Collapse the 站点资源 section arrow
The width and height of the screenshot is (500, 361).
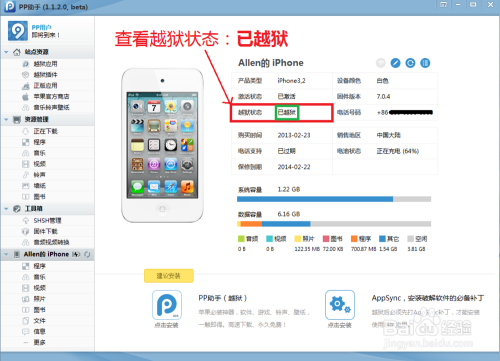[6, 52]
